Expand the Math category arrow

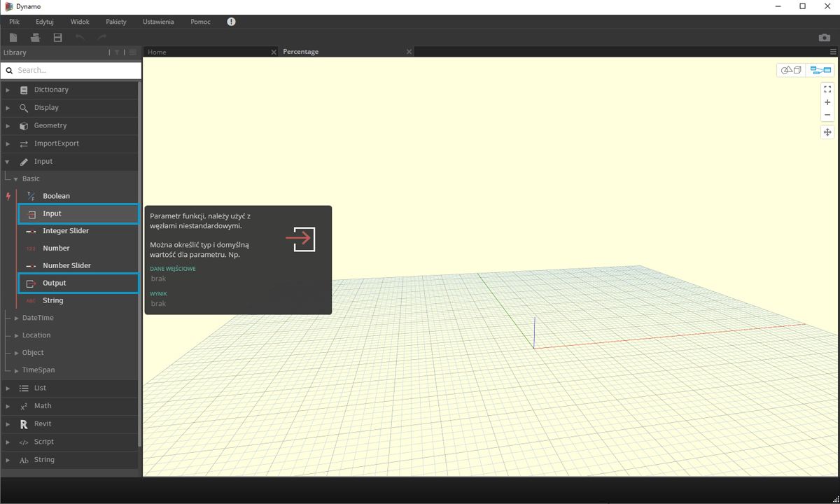click(x=8, y=406)
